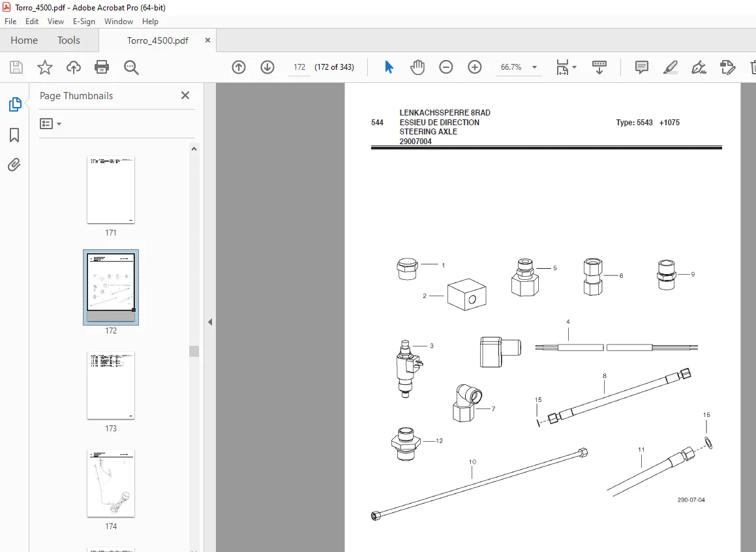The height and width of the screenshot is (552, 756).
Task: Select page 174 thumbnail
Action: [x=111, y=483]
